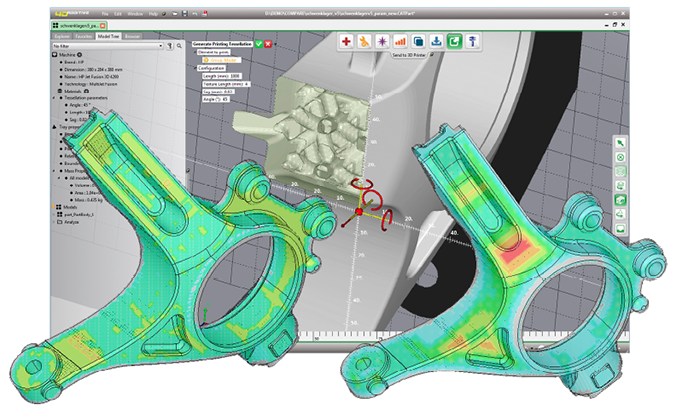
Task: Click the orange bar chart analysis icon
Action: (x=401, y=41)
